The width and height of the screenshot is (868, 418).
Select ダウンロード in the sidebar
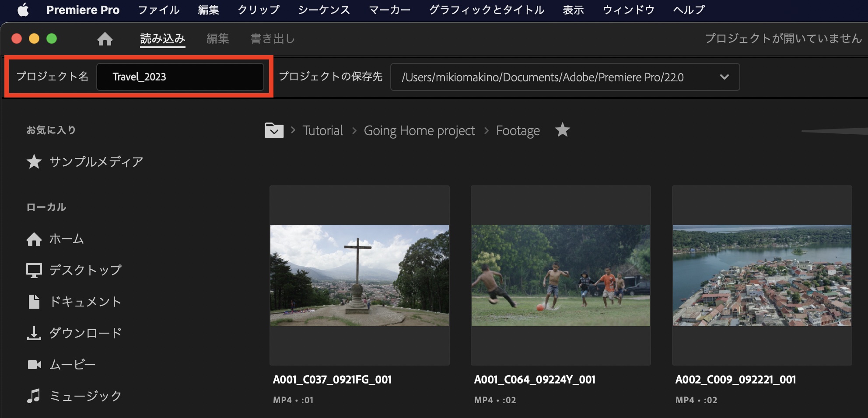click(85, 333)
